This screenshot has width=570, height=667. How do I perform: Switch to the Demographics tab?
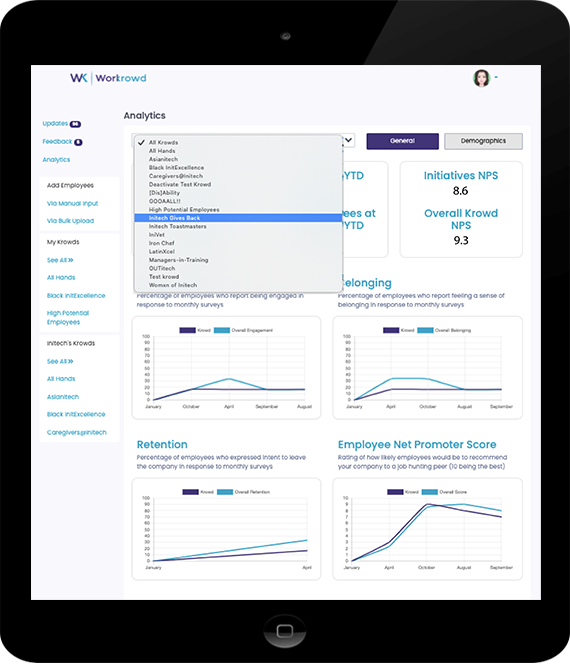(x=483, y=141)
